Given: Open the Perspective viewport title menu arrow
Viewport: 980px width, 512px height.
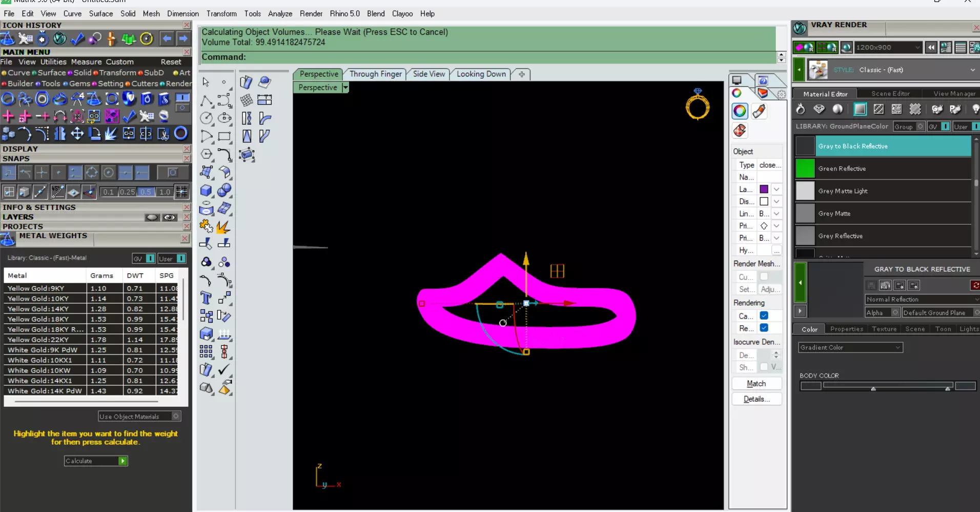Looking at the screenshot, I should [x=345, y=88].
